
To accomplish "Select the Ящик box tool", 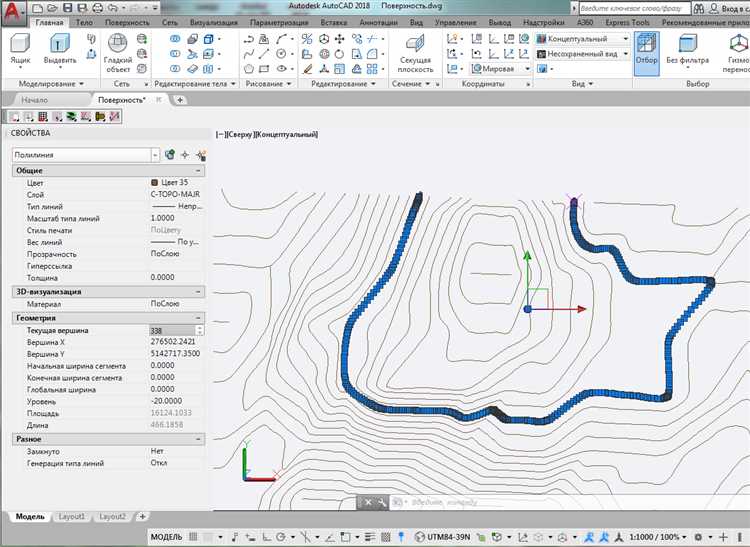I will click(20, 50).
